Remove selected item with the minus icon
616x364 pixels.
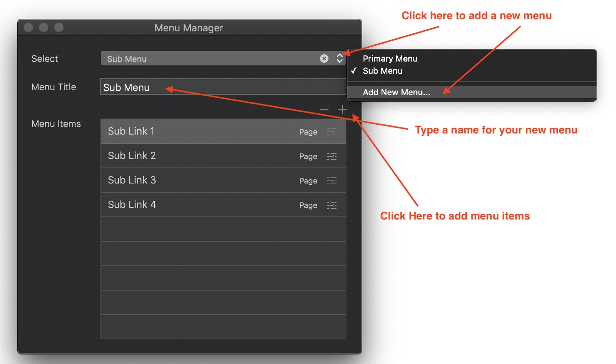click(x=325, y=110)
